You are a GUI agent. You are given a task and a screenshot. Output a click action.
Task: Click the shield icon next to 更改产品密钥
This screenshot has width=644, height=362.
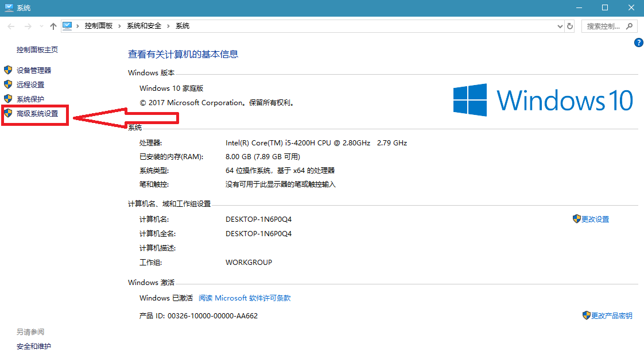coord(587,315)
